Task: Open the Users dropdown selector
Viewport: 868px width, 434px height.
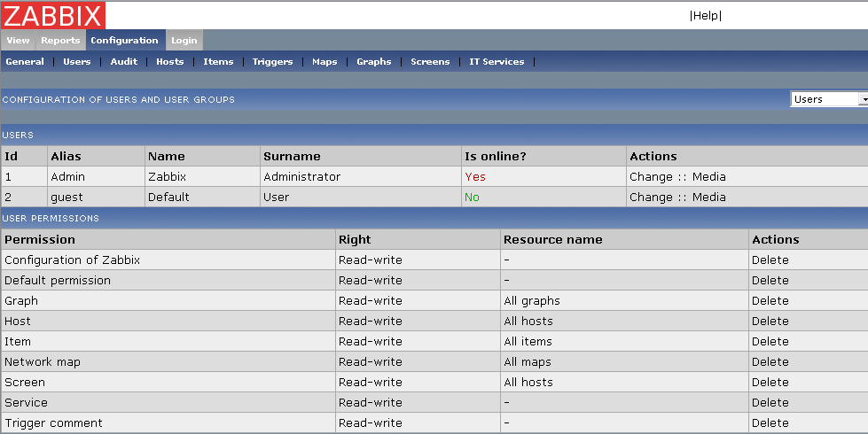Action: tap(828, 99)
